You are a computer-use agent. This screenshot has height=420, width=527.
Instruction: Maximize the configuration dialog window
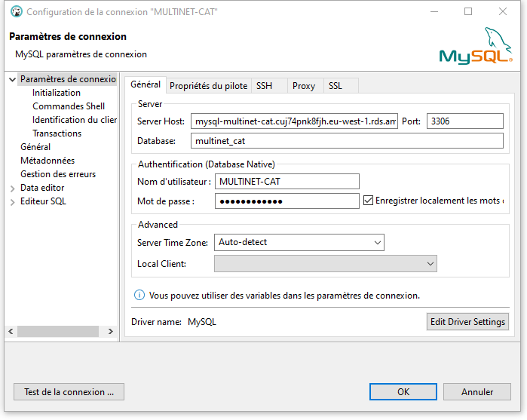pyautogui.click(x=468, y=12)
